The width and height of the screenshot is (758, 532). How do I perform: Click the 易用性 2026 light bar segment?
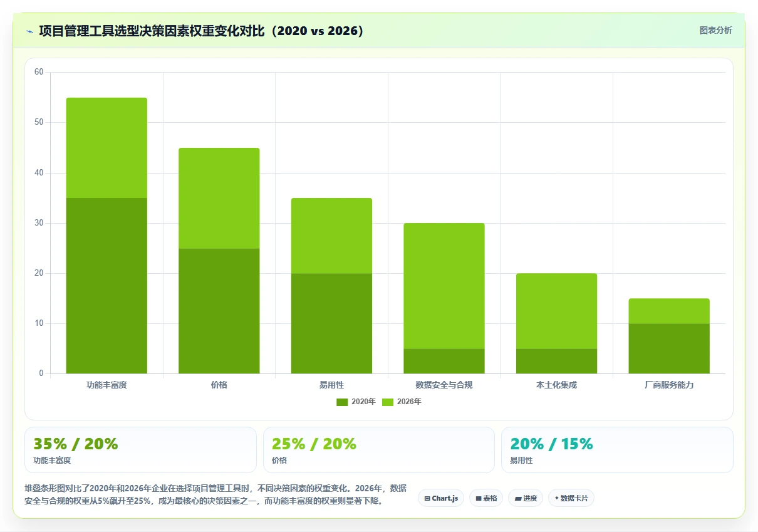[x=331, y=236]
